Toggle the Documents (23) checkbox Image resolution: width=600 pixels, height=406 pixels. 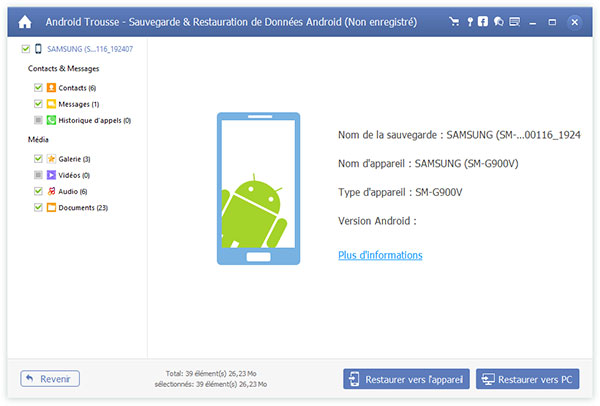pyautogui.click(x=38, y=207)
